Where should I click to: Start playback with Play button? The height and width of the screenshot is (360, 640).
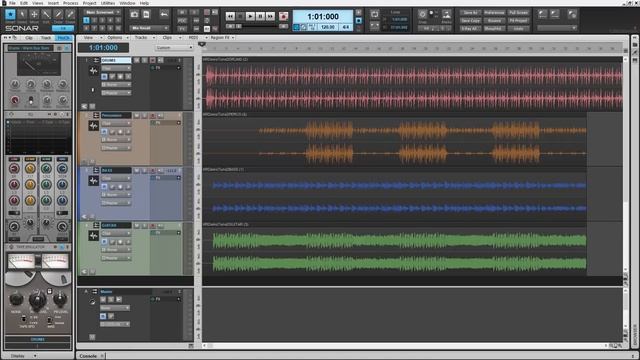[x=250, y=16]
